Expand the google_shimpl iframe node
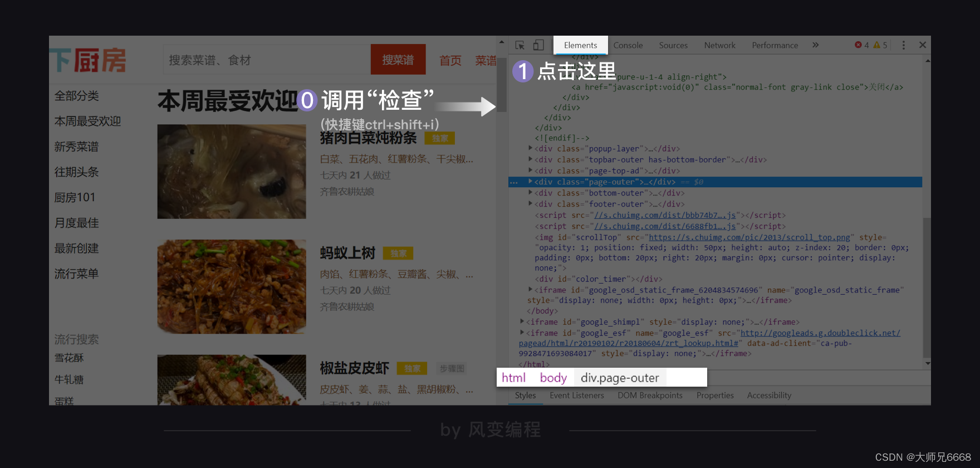The height and width of the screenshot is (468, 980). (522, 321)
